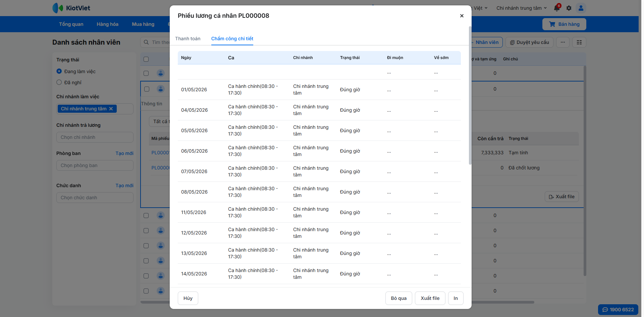This screenshot has height=317, width=644.
Task: Open the user account avatar icon
Action: pos(581,8)
